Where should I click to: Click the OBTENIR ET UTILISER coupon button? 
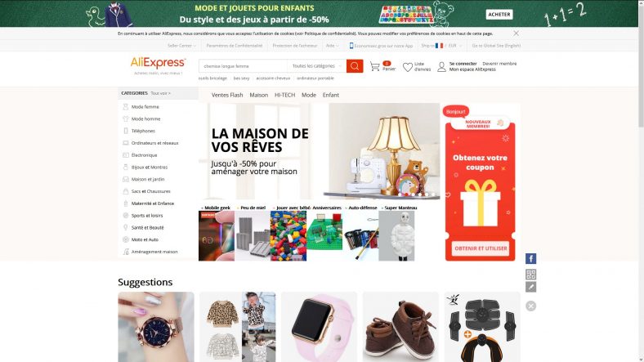tap(480, 248)
